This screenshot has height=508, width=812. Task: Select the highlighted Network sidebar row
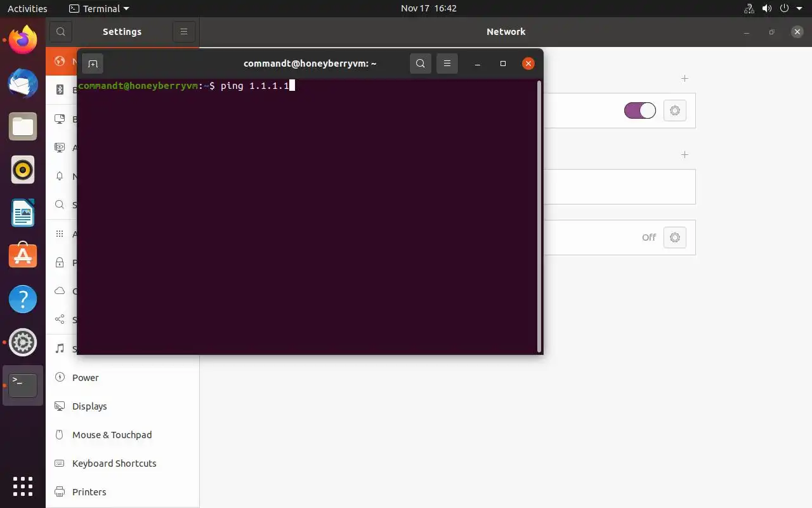(x=62, y=62)
